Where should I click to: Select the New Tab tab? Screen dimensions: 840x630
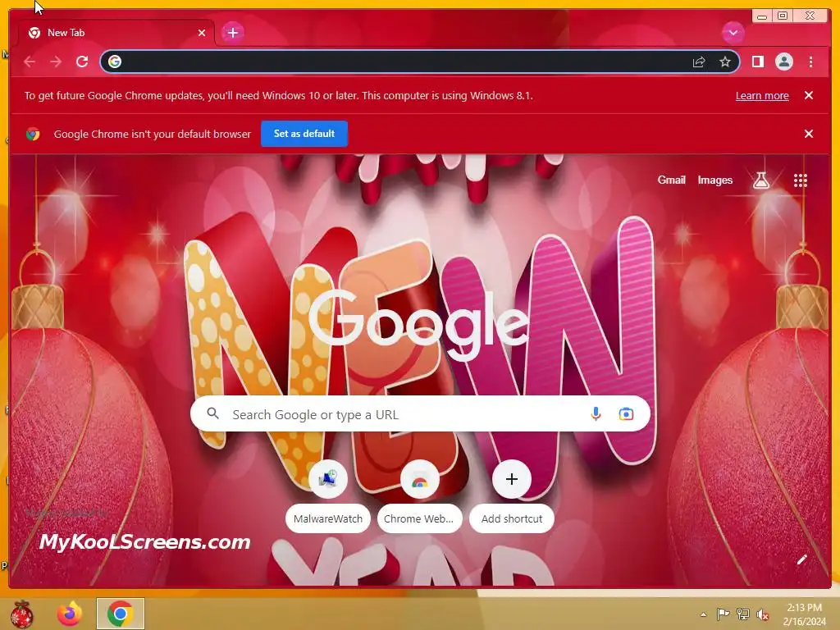coord(116,33)
